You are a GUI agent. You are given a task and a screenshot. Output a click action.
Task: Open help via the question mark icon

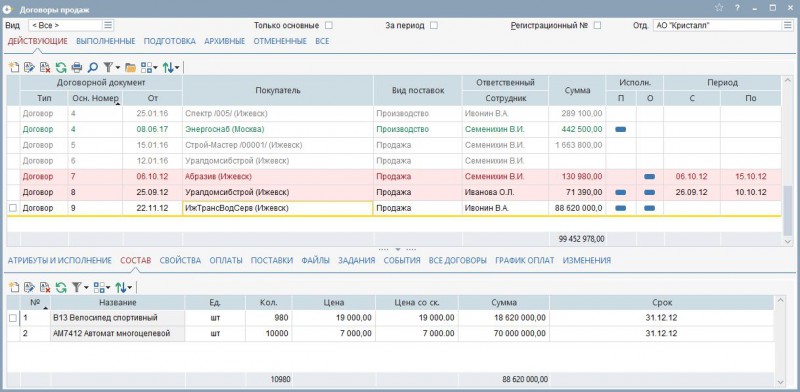737,8
